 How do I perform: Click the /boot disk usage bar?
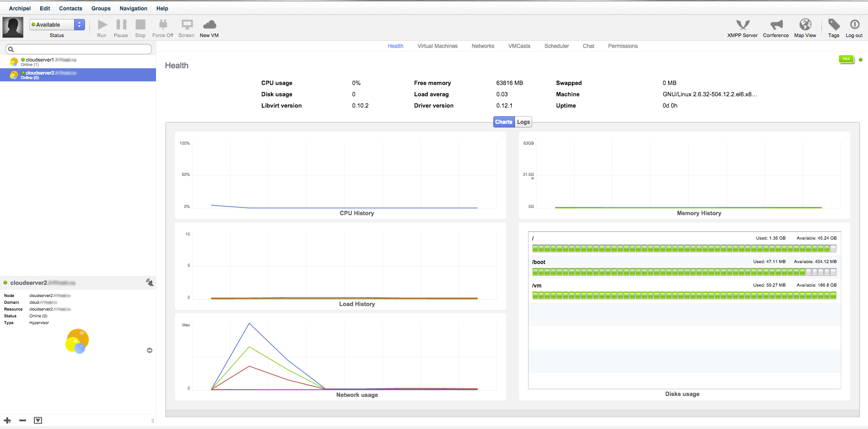tap(684, 272)
